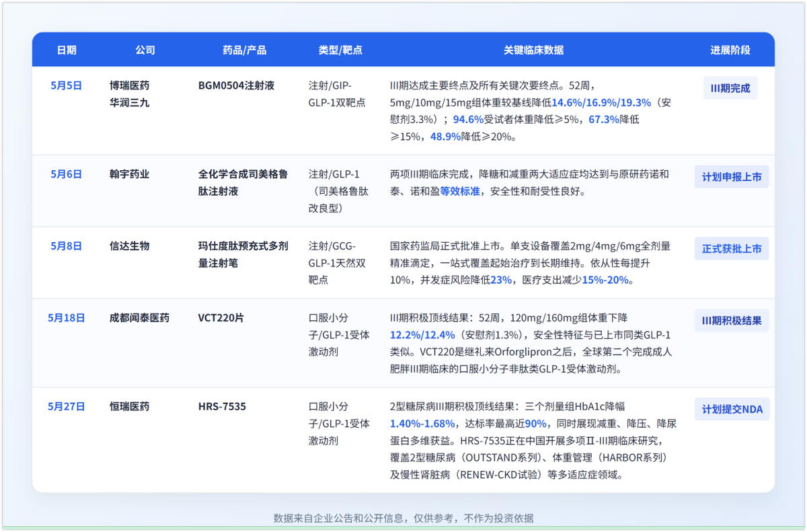Select product 玛仕度肽预充式多剂量注射笔
The image size is (807, 532).
[243, 254]
